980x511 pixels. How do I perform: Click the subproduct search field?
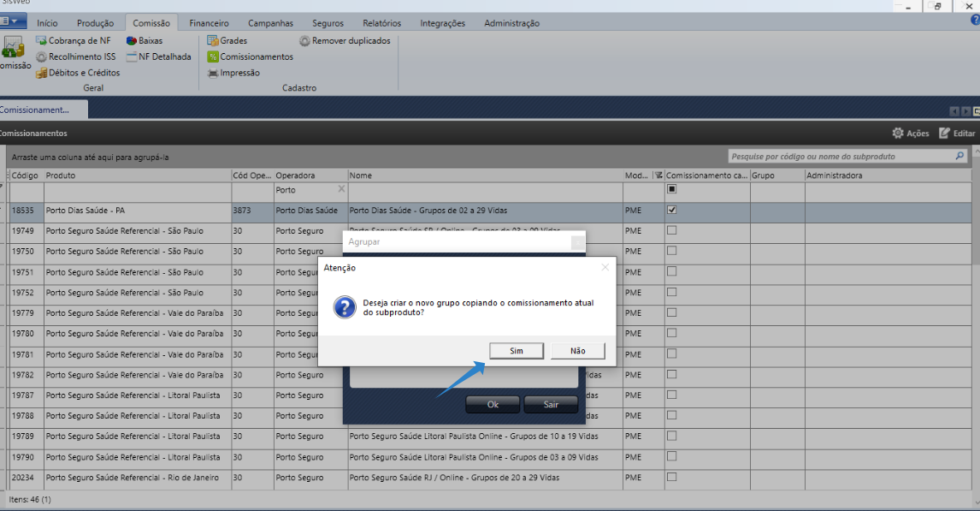841,157
